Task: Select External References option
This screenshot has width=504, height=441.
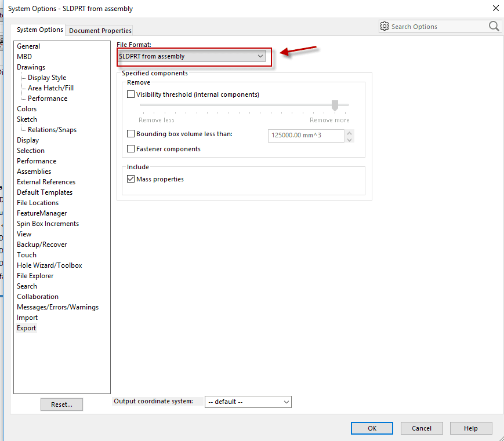Action: coord(46,182)
